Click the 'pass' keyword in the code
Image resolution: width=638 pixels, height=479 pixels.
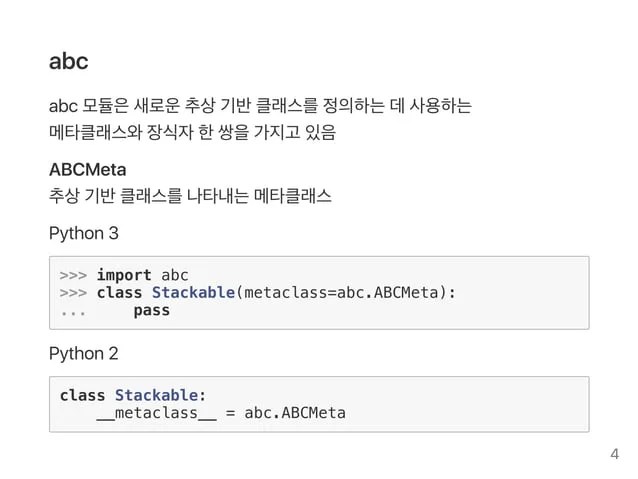tap(152, 311)
